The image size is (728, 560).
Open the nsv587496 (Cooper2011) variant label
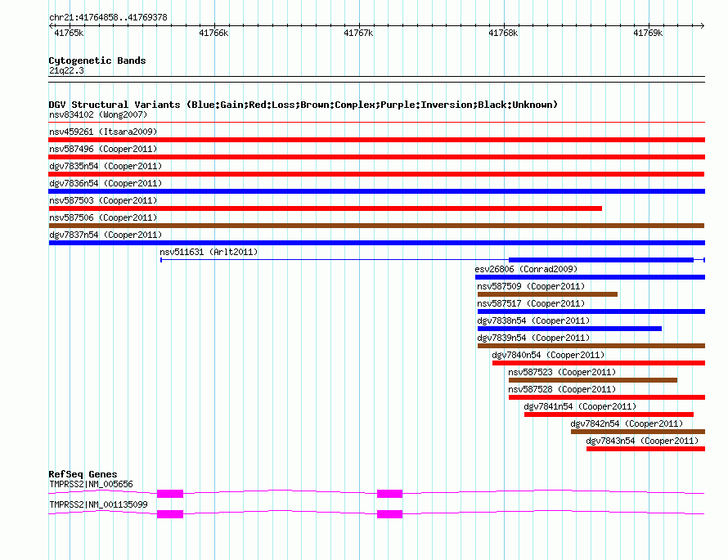click(x=103, y=149)
